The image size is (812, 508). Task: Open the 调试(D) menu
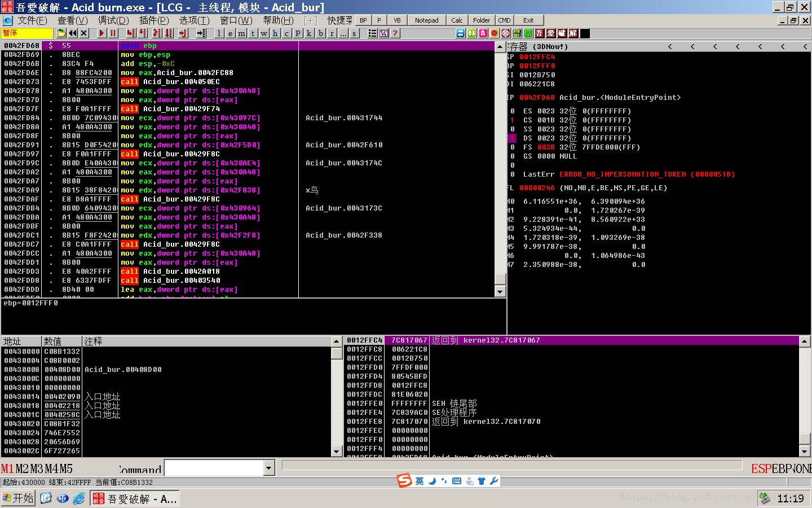pos(113,20)
